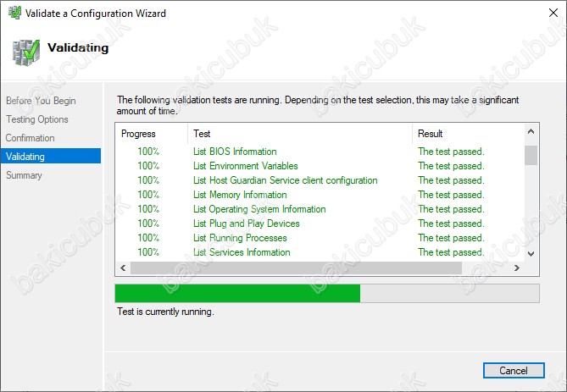Select the List Memory Information row
The image size is (567, 392).
click(x=320, y=195)
